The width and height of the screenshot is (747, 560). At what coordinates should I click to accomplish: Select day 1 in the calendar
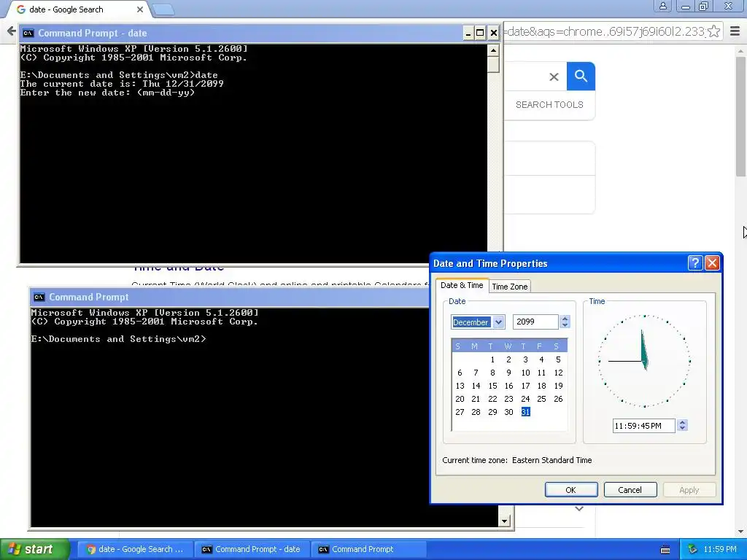tap(492, 359)
